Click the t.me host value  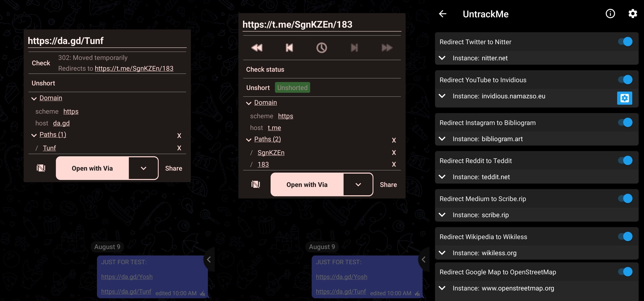click(x=274, y=128)
